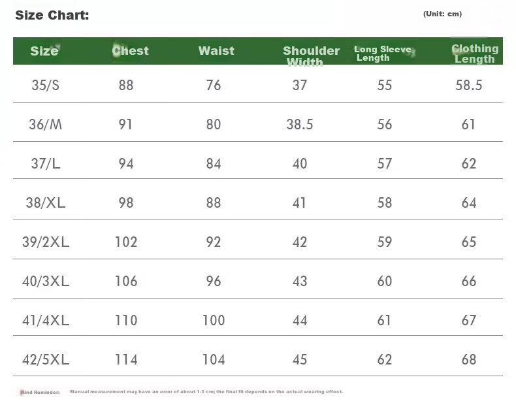Click the Long Sleeve Length header

[383, 54]
